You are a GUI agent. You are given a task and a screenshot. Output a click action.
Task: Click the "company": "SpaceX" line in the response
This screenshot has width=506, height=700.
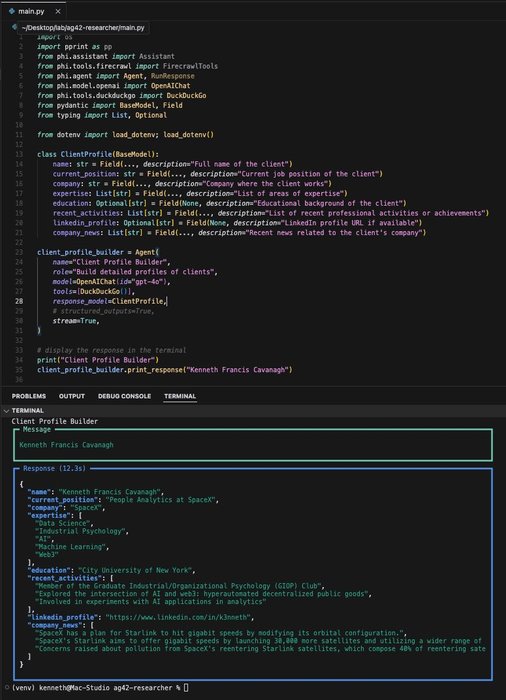(67, 508)
